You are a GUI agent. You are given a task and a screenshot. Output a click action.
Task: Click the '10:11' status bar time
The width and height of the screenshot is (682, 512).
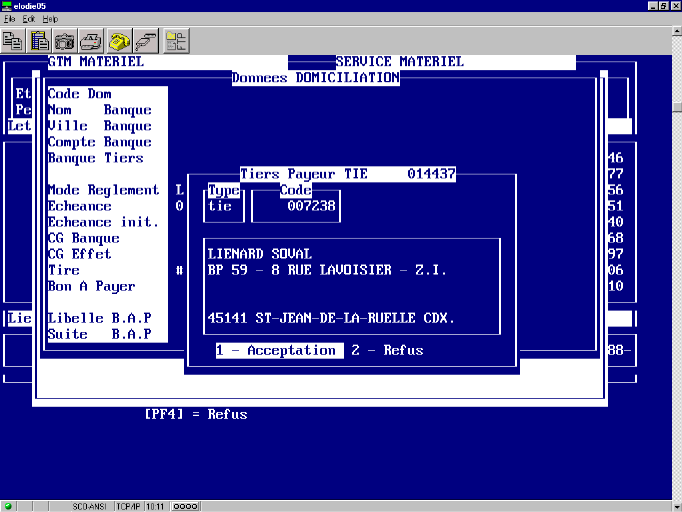[x=155, y=507]
